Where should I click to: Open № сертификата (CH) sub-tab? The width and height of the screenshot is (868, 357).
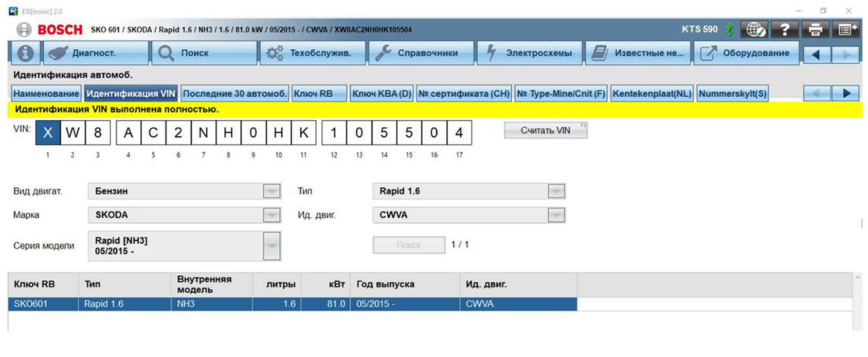pos(464,94)
